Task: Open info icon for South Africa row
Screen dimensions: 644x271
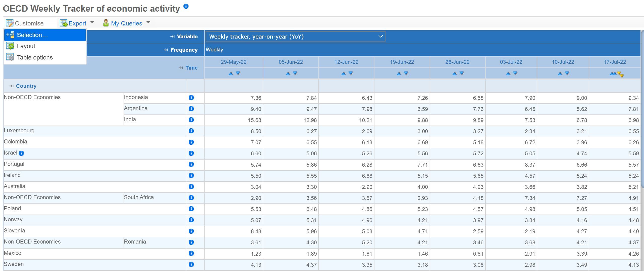Action: (191, 198)
